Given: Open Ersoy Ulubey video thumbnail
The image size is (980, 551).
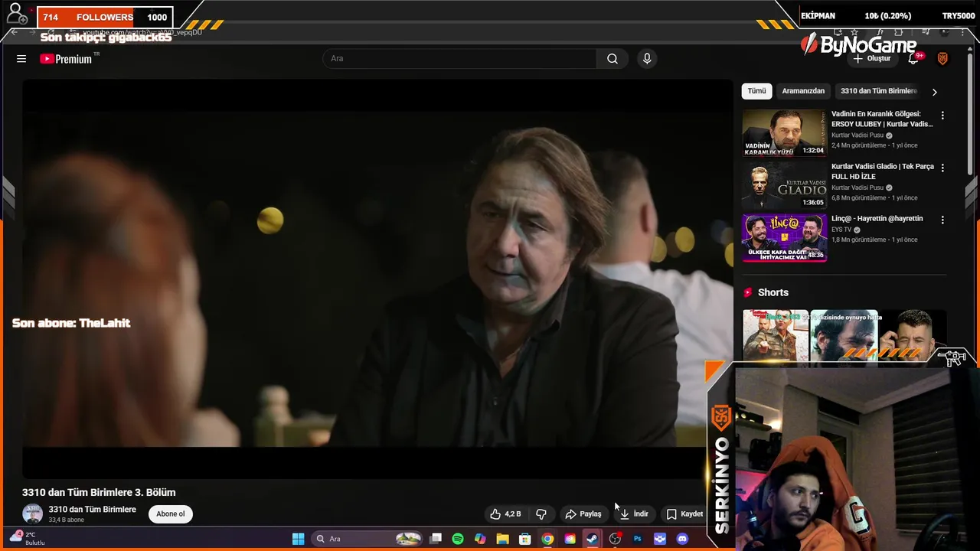Looking at the screenshot, I should pyautogui.click(x=784, y=132).
